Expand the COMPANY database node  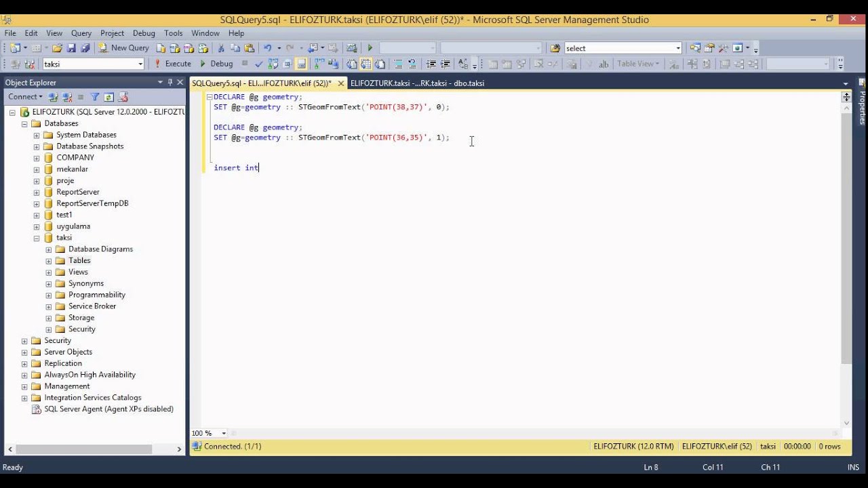point(37,158)
